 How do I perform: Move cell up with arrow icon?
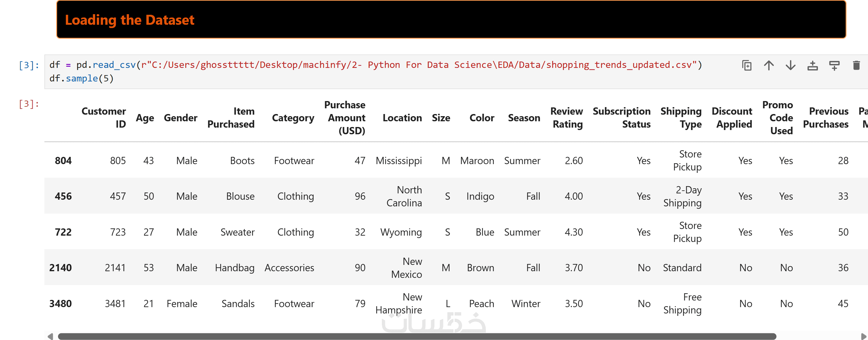pos(769,65)
